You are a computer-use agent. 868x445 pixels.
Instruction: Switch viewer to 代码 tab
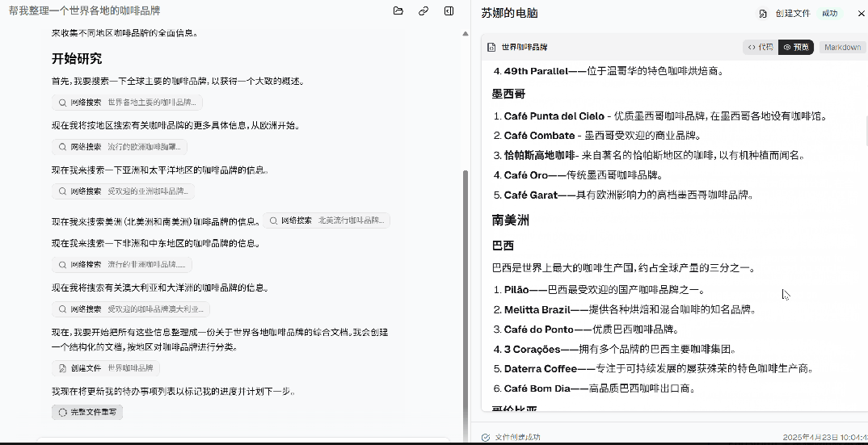760,47
